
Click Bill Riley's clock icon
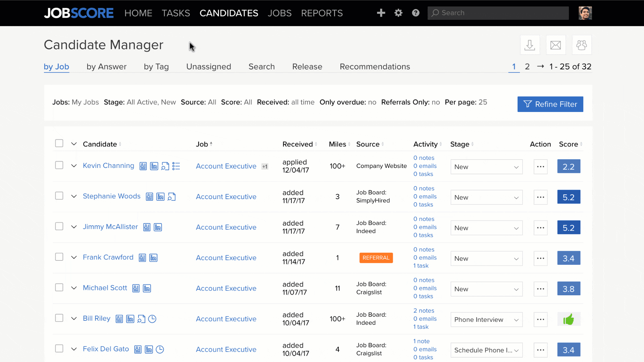point(152,319)
